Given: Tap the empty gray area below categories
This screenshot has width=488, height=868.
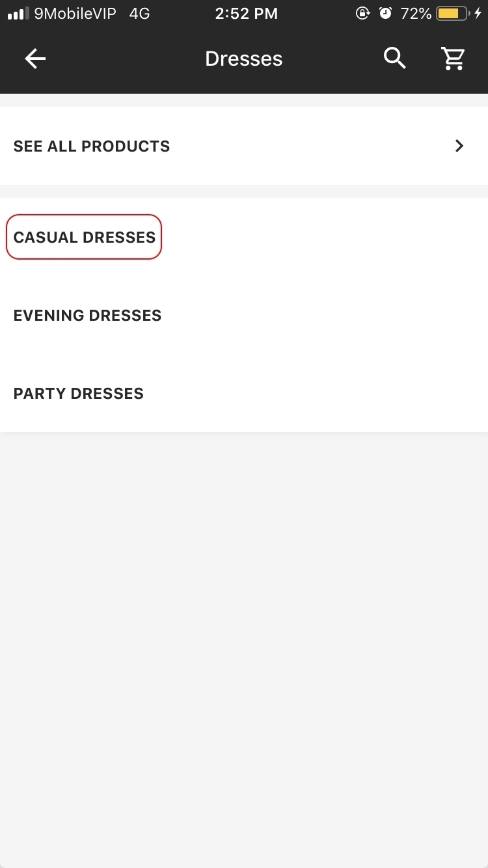Looking at the screenshot, I should point(244,649).
